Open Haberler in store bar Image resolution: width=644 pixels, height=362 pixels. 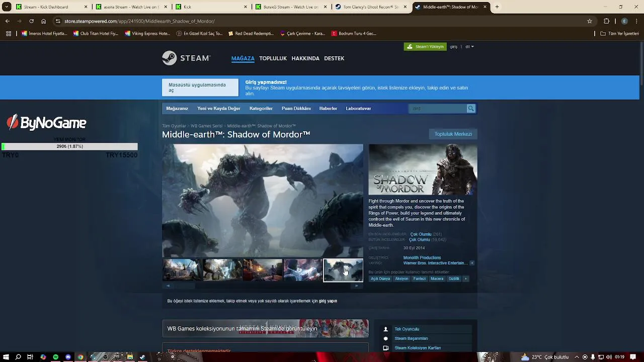coord(328,109)
